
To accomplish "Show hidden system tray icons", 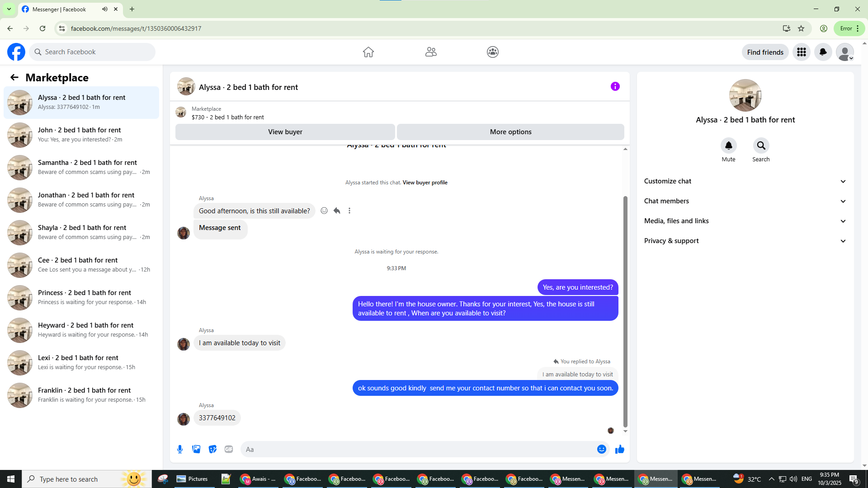I will [772, 479].
